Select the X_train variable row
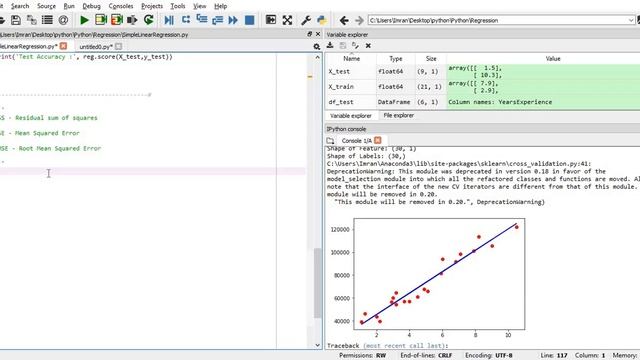This screenshot has width=640, height=360. [483, 87]
